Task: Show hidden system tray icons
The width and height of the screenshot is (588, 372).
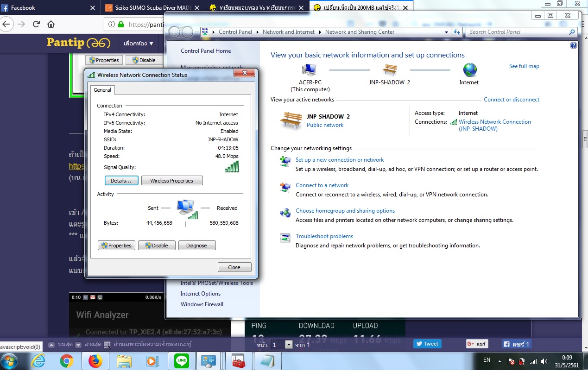Action: click(x=499, y=361)
